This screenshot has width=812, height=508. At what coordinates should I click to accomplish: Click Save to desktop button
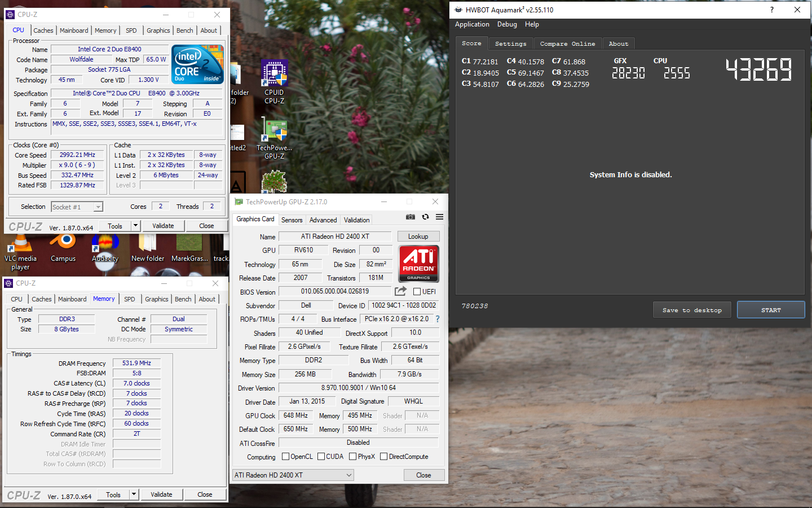[692, 310]
